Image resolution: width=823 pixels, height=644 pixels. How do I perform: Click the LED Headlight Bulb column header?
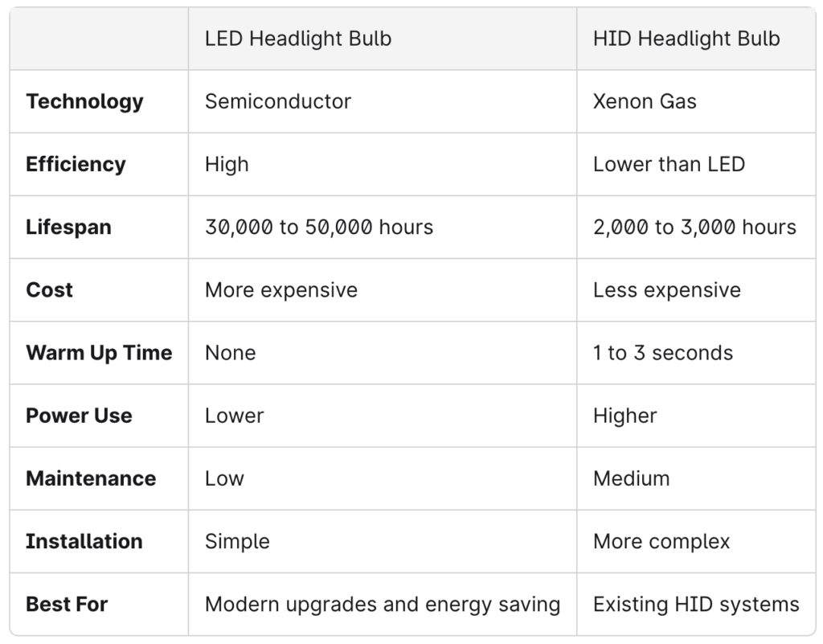pos(298,39)
